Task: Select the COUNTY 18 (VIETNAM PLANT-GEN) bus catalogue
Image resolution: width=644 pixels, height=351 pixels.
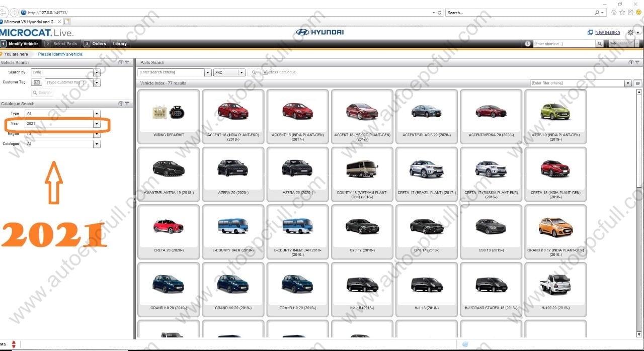Action: (361, 174)
